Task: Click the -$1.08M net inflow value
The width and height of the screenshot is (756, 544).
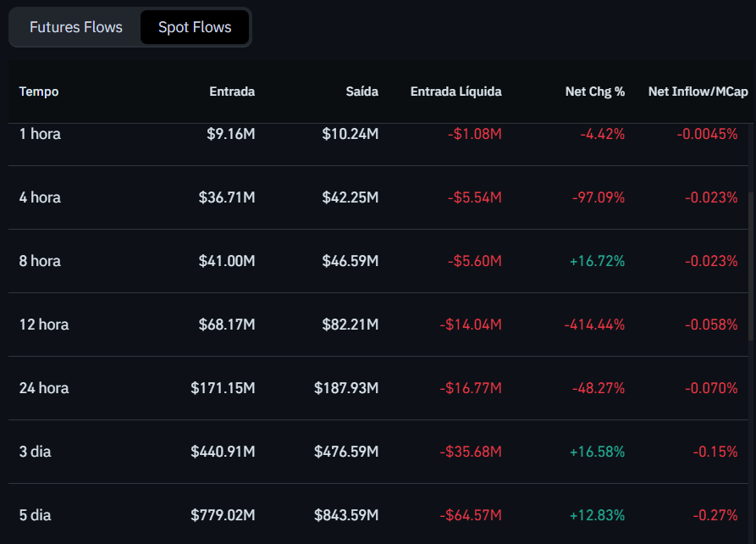Action: (x=473, y=133)
